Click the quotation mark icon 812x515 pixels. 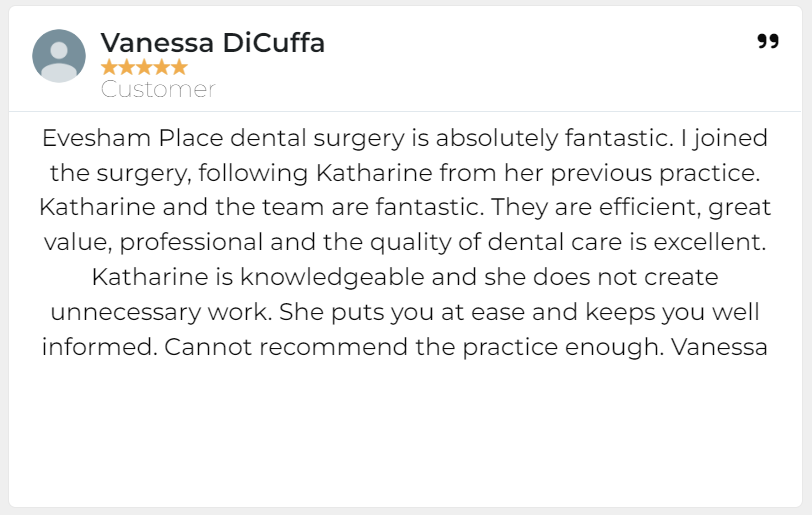click(x=767, y=41)
